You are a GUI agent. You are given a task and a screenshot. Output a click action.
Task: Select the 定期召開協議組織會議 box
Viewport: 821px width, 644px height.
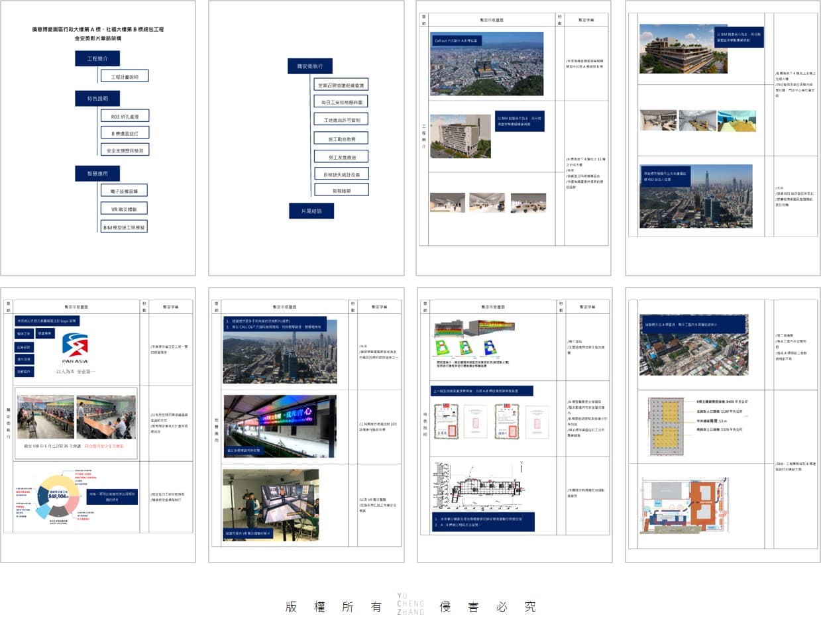341,85
